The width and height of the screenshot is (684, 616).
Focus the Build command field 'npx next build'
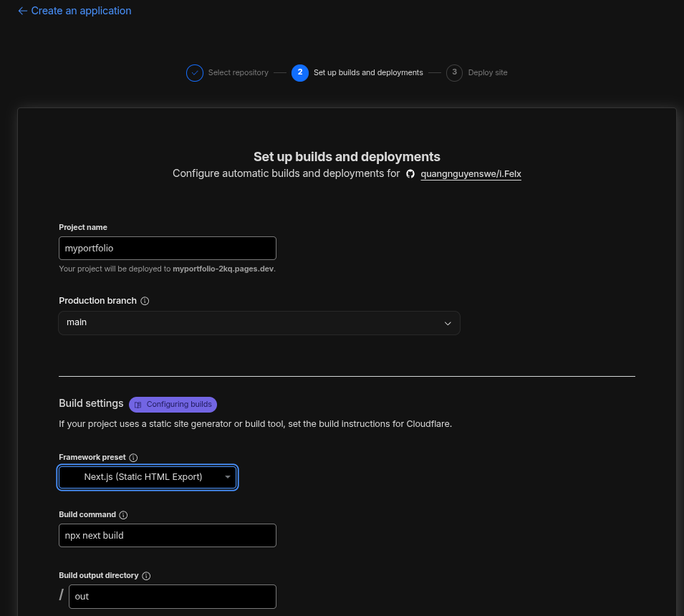(168, 535)
